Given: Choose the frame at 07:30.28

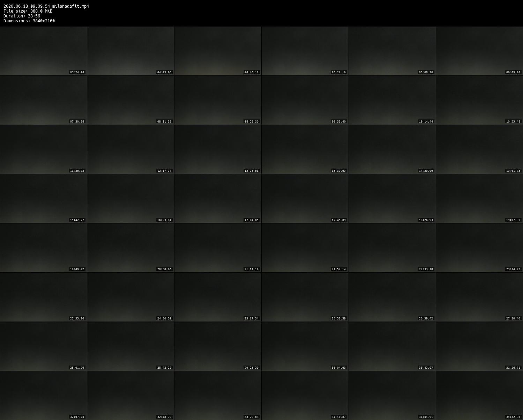Looking at the screenshot, I should (x=43, y=100).
